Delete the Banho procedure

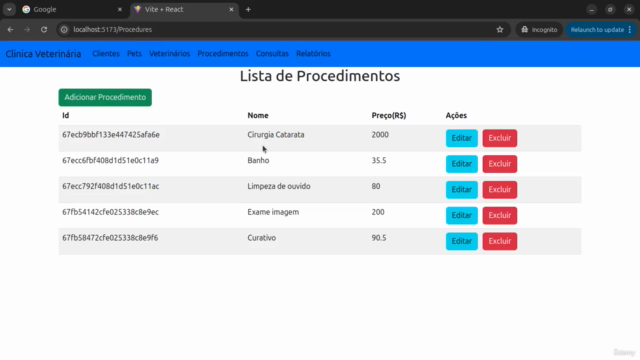(x=500, y=164)
